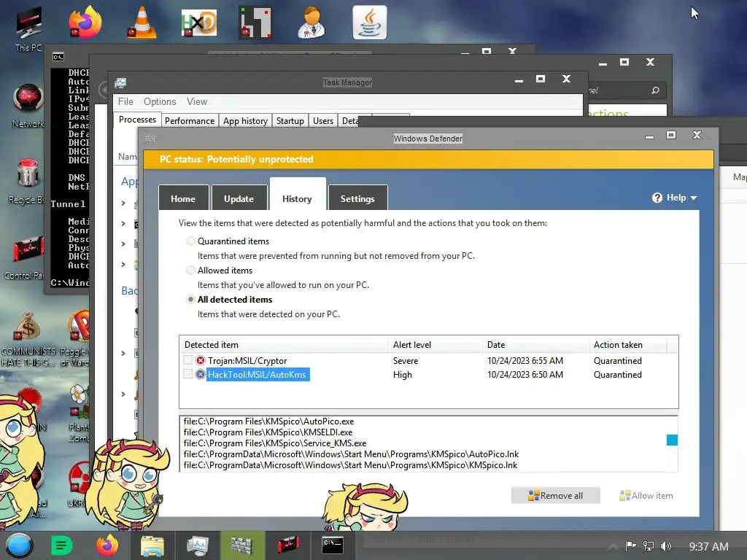Click the search magnifier in background window
The width and height of the screenshot is (747, 560).
[x=656, y=90]
